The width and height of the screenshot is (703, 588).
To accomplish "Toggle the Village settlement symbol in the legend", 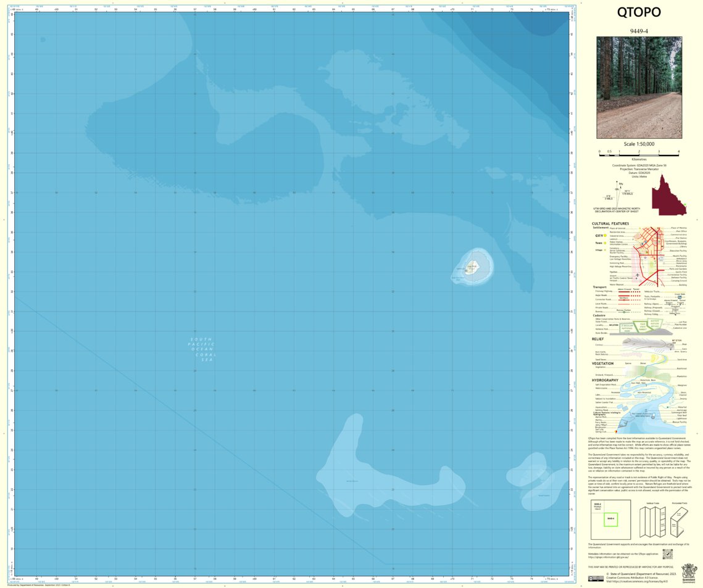I will [604, 250].
